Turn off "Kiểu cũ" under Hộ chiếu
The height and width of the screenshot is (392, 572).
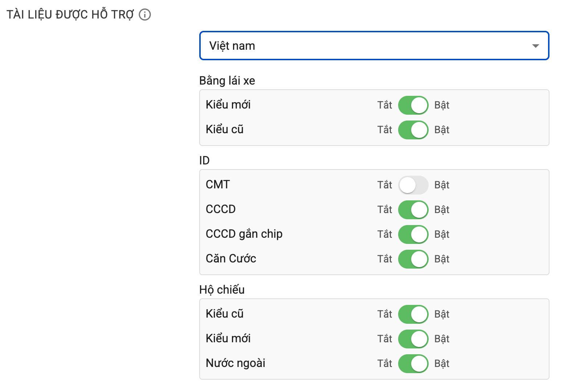coord(413,314)
